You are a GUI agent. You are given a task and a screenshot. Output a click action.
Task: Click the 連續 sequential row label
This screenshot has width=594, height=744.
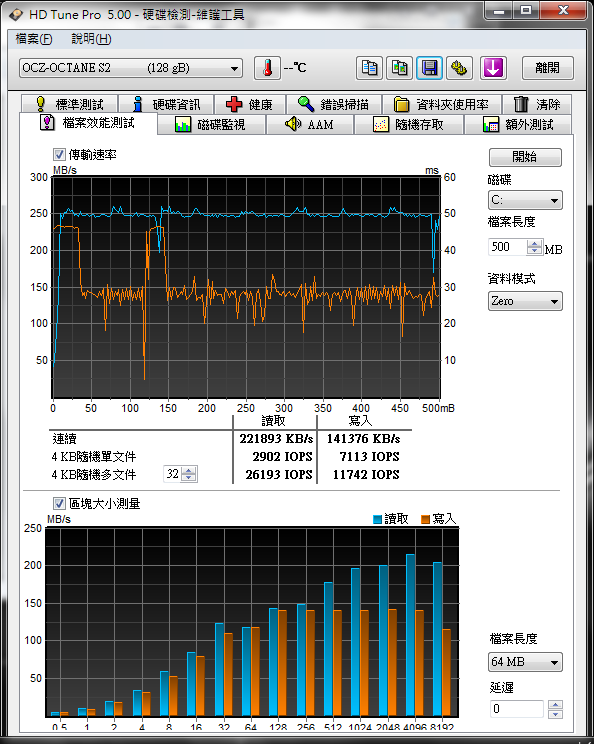click(x=65, y=438)
